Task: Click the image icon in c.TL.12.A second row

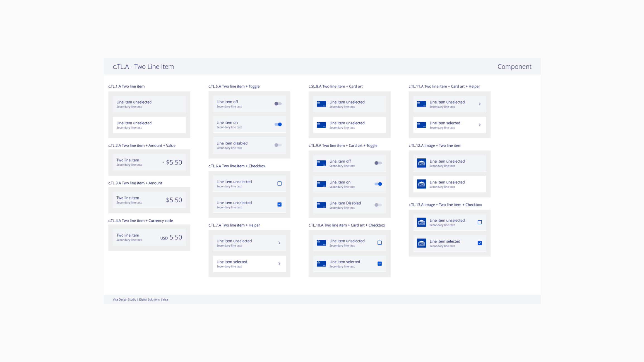Action: click(421, 184)
